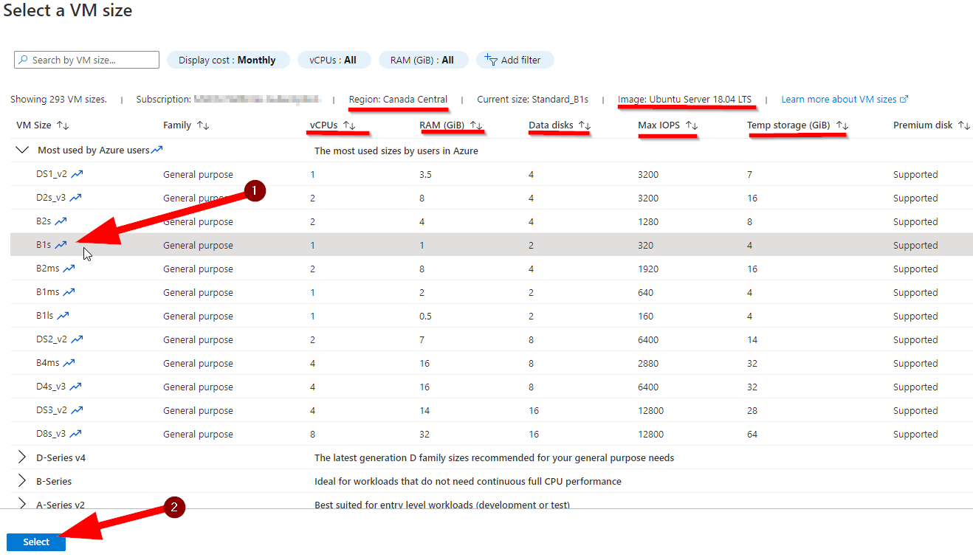The width and height of the screenshot is (973, 560).
Task: Sort by vCPUs column arrows
Action: [349, 125]
